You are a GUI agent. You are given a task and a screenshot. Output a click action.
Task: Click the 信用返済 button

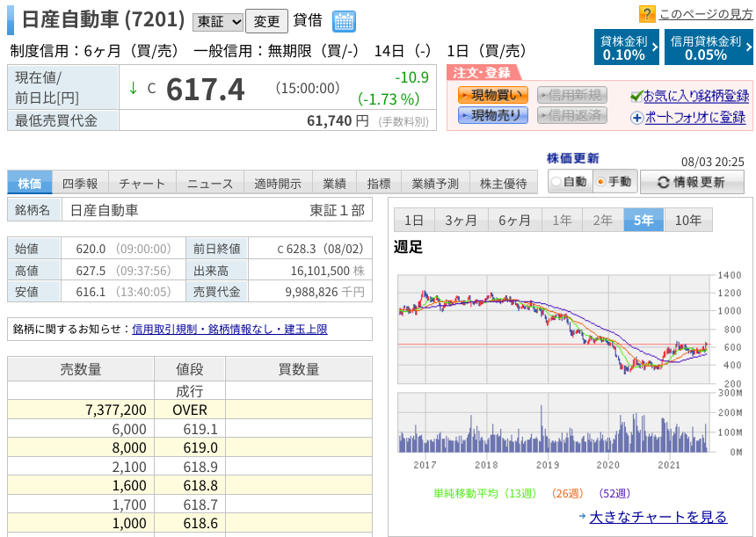point(571,116)
